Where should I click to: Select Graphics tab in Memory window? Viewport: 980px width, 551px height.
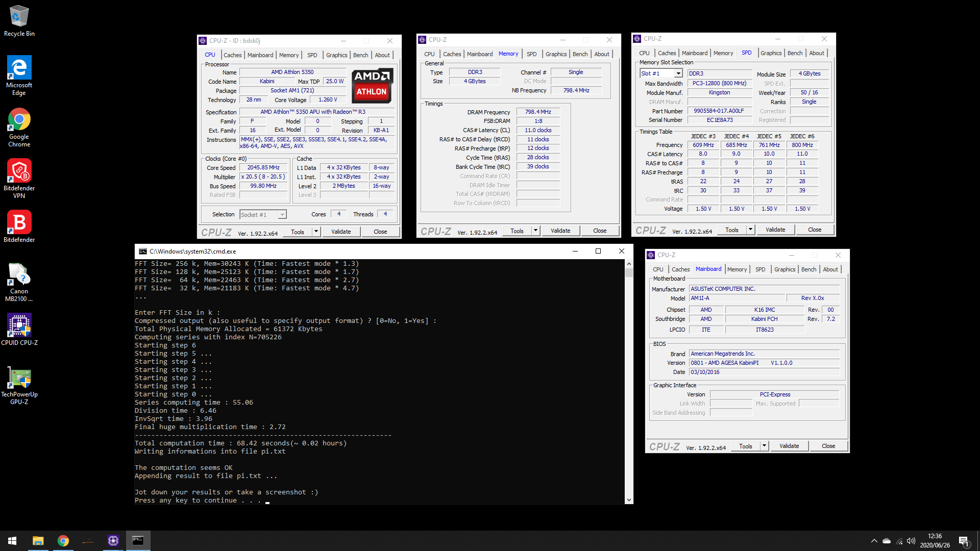coord(556,54)
